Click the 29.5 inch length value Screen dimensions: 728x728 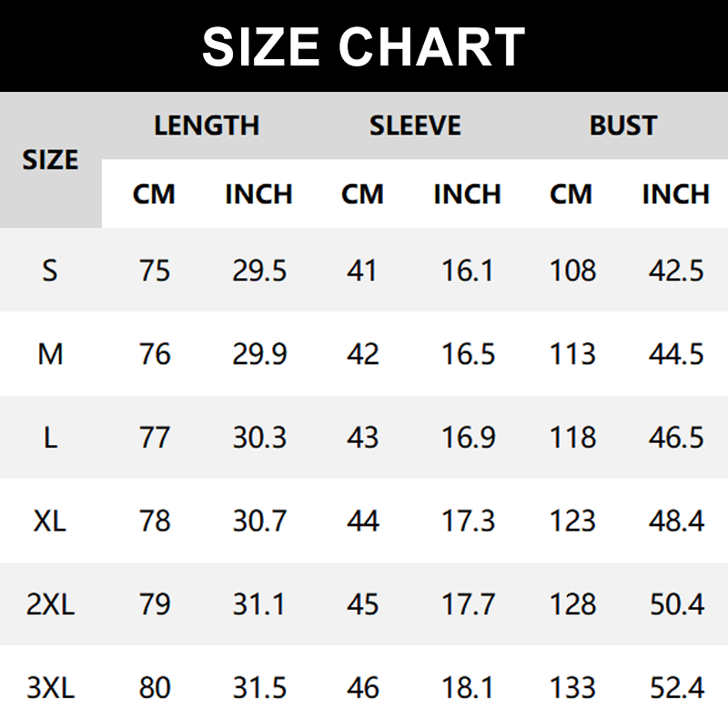click(259, 270)
